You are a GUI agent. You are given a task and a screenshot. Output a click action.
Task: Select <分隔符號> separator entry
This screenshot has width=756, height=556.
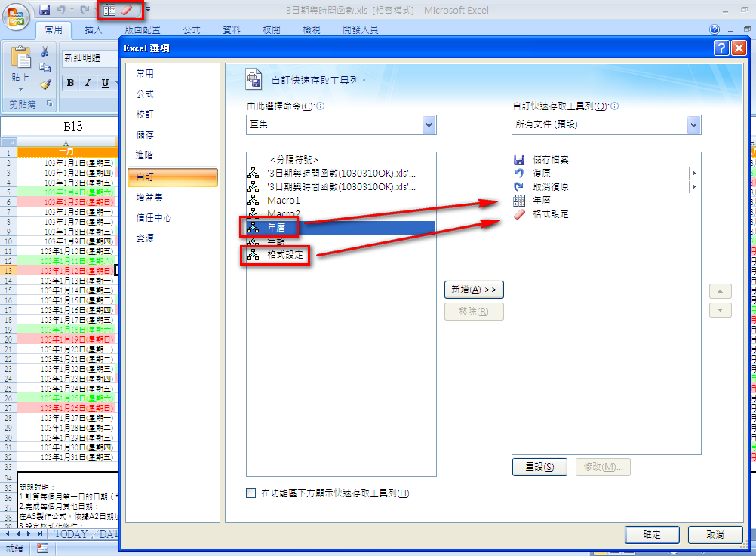click(341, 160)
